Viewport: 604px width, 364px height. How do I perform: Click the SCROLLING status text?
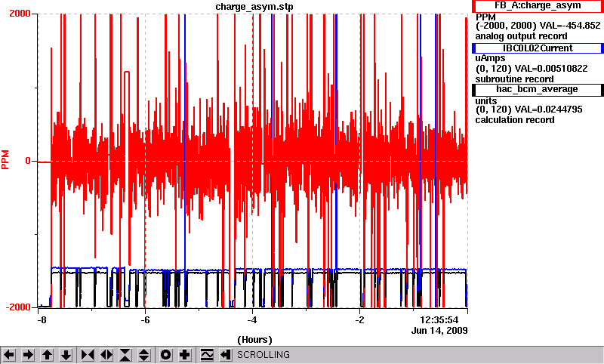pos(263,355)
